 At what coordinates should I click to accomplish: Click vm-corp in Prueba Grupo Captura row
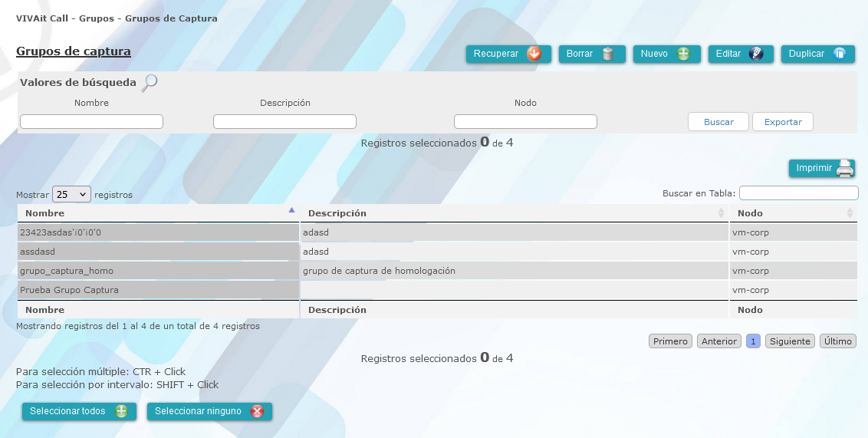click(751, 290)
